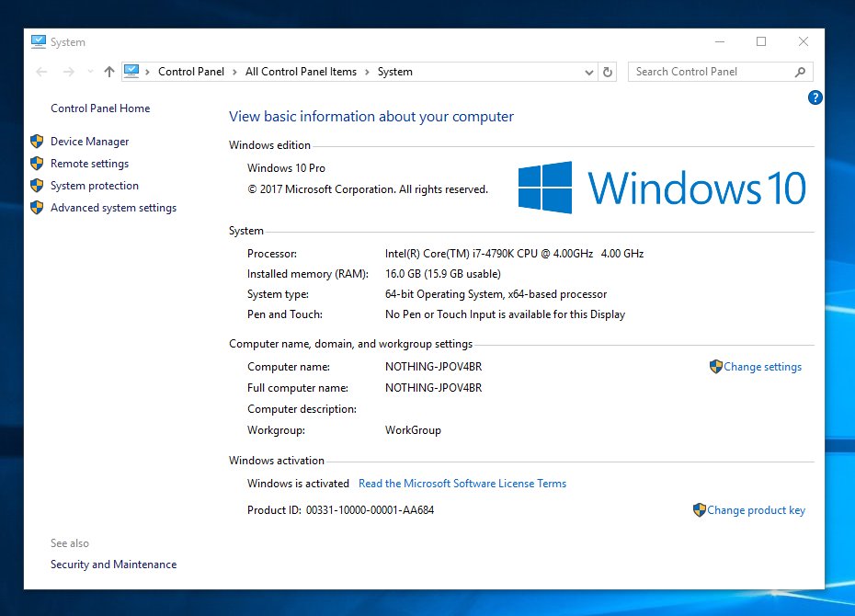Click the Forward navigation arrow
This screenshot has height=616, width=855.
click(68, 72)
